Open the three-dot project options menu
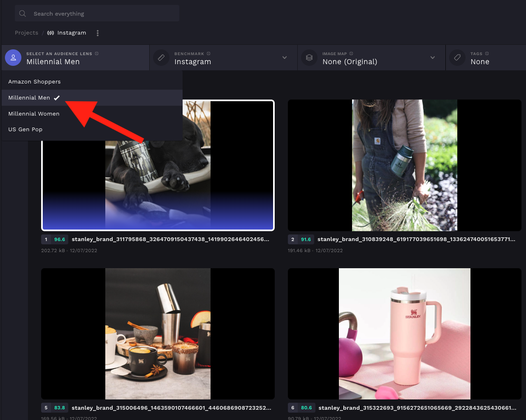The image size is (526, 420). pyautogui.click(x=97, y=33)
